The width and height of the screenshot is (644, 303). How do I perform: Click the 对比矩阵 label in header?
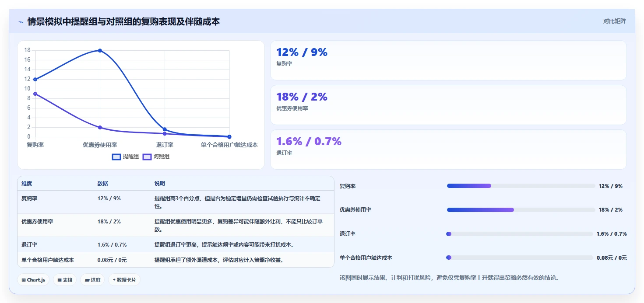[615, 21]
